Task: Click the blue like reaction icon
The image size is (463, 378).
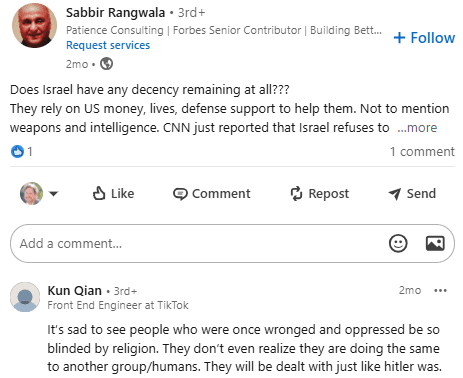Action: click(17, 151)
